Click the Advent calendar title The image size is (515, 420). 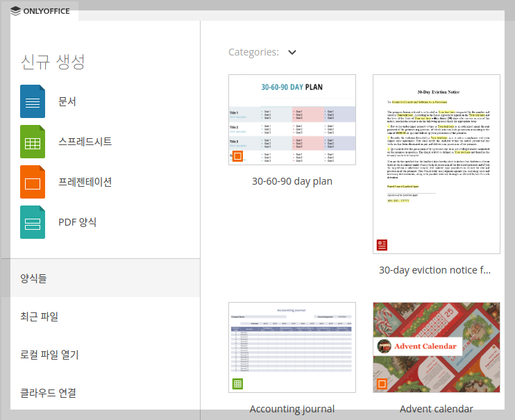pos(436,409)
